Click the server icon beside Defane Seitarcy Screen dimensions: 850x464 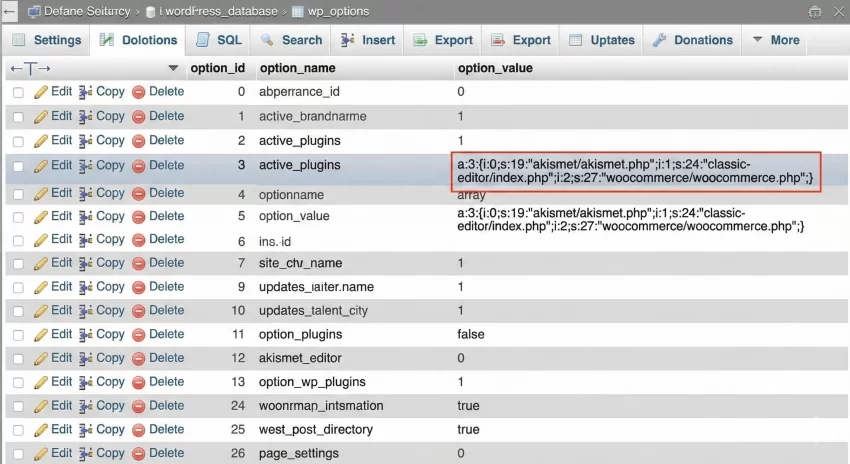point(34,11)
